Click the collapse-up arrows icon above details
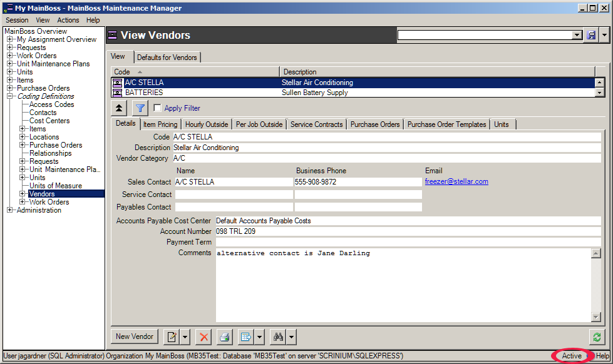This screenshot has height=364, width=613. pos(119,108)
